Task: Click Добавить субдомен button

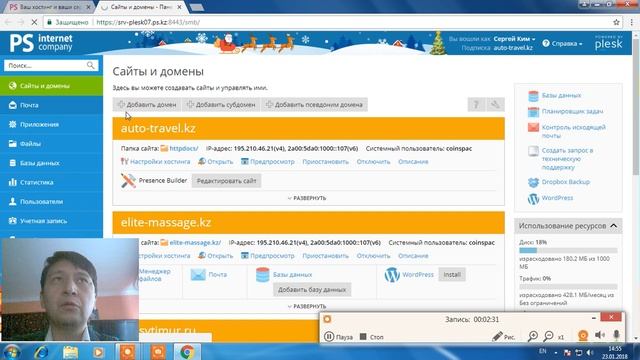Action: [x=221, y=104]
